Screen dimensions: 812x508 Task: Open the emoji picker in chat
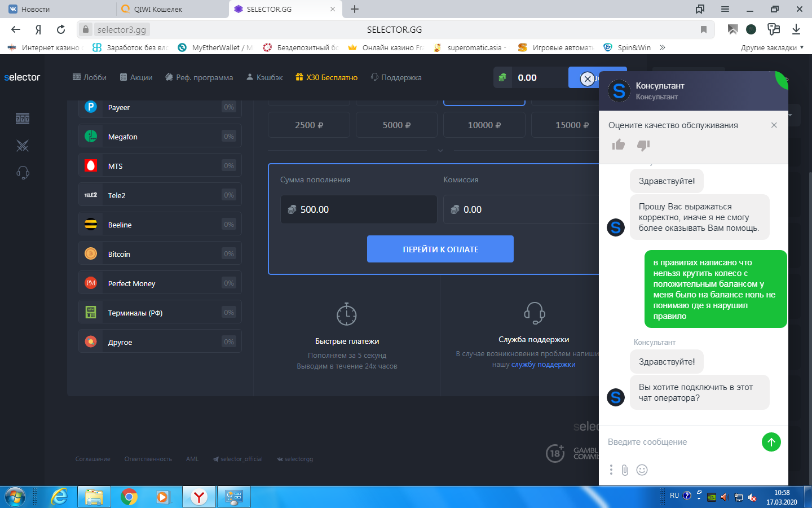pyautogui.click(x=642, y=470)
